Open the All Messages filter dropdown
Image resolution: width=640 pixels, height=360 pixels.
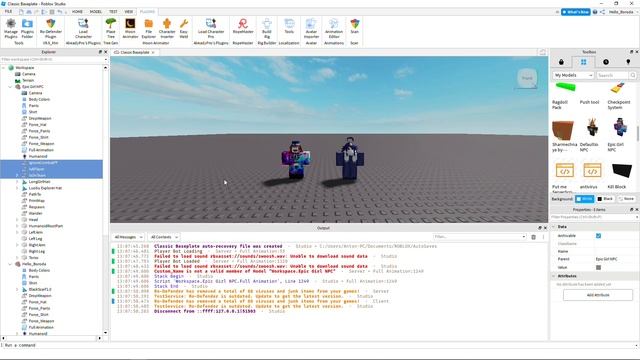128,237
